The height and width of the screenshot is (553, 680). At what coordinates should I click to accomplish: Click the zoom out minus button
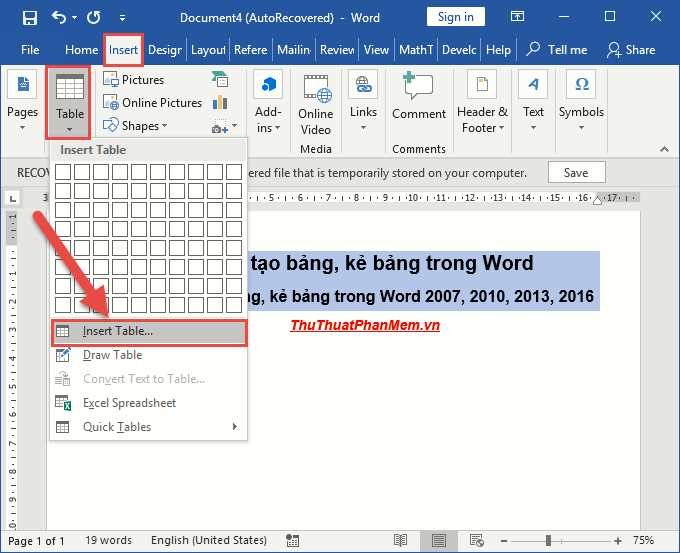click(x=503, y=541)
